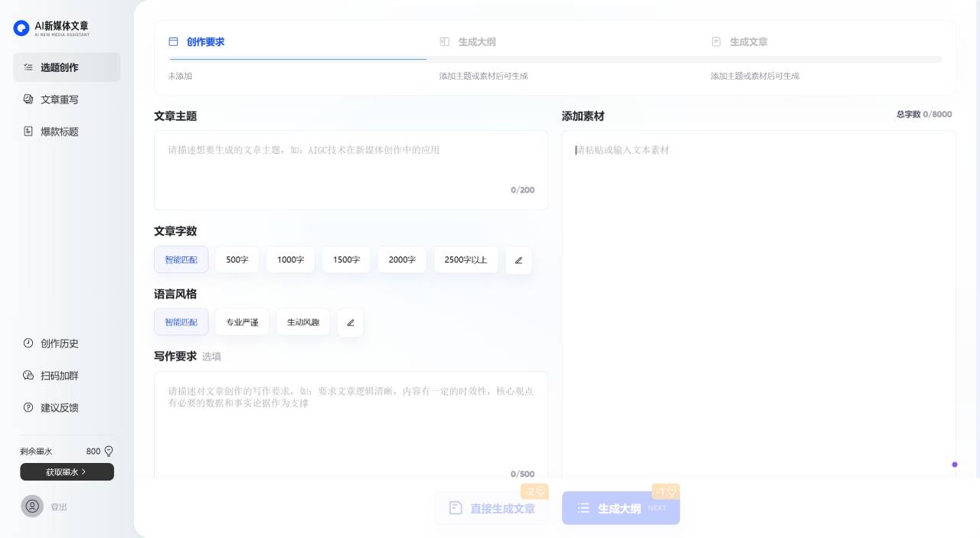Select the 2500字以上 word count option
The width and height of the screenshot is (980, 538).
coord(465,259)
